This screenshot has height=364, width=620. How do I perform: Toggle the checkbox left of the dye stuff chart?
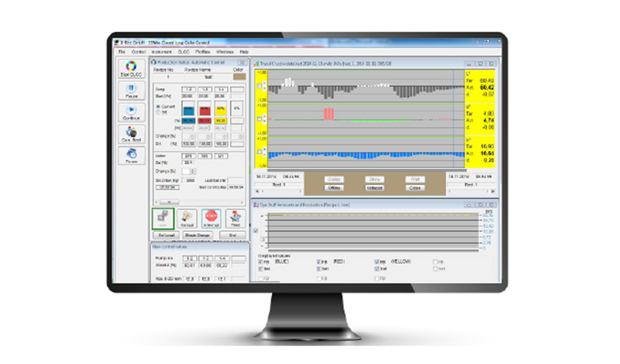[x=256, y=231]
